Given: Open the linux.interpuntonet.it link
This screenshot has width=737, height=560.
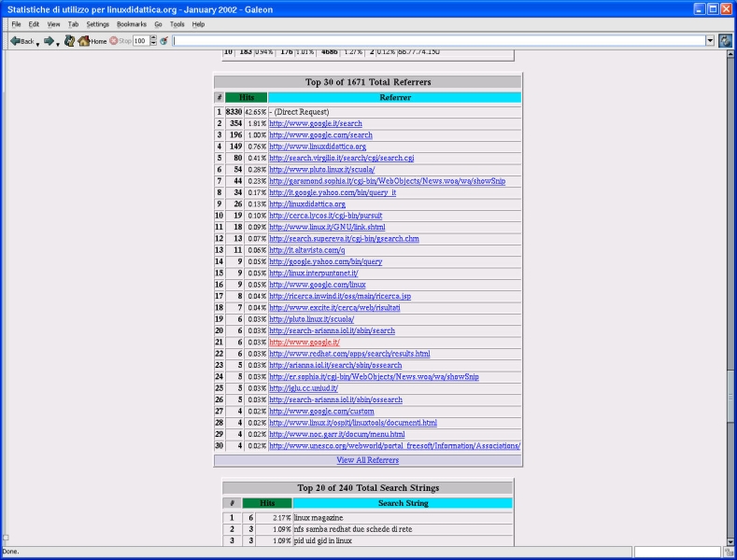Looking at the screenshot, I should [314, 273].
